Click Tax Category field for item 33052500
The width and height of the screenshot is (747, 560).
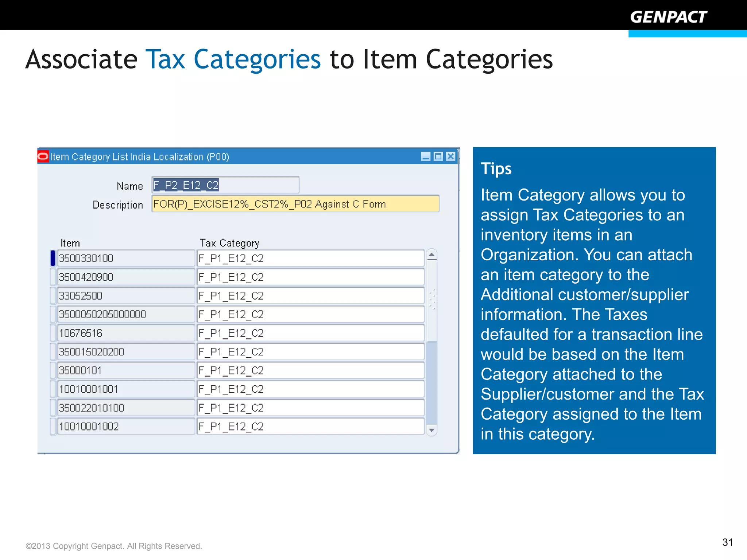tap(311, 296)
